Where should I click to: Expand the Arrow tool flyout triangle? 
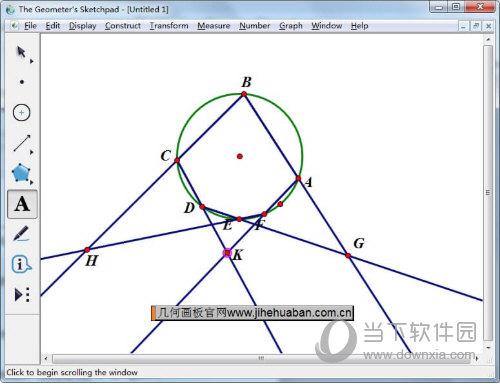coord(32,61)
